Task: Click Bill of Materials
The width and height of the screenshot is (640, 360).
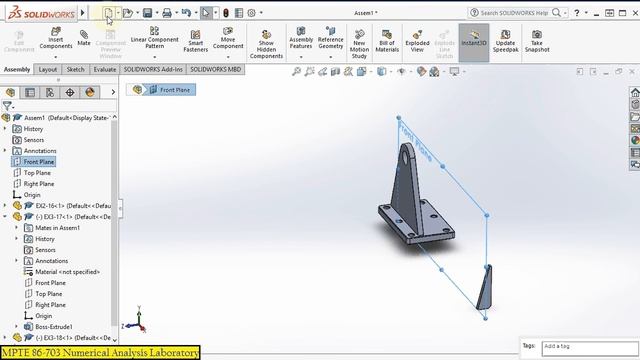Action: [387, 41]
